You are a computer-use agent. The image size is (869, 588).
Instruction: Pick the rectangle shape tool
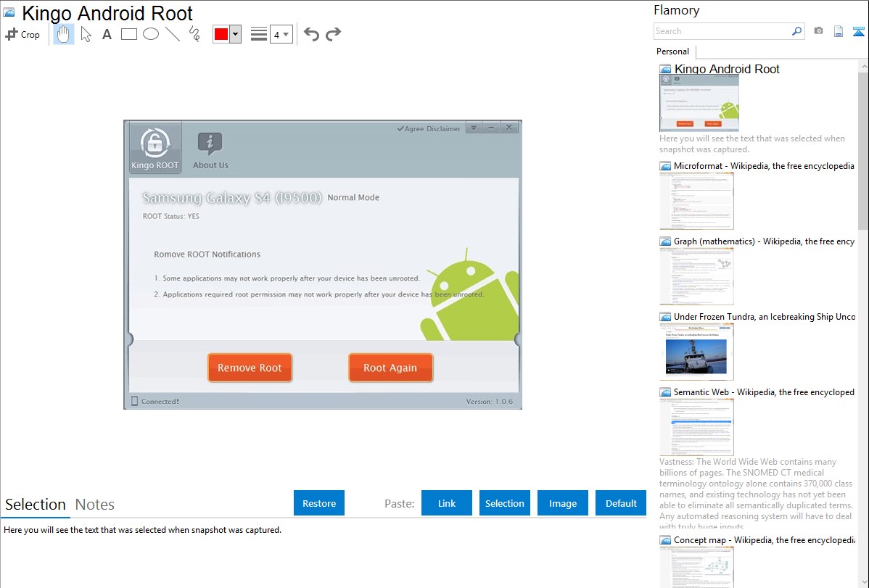click(128, 34)
